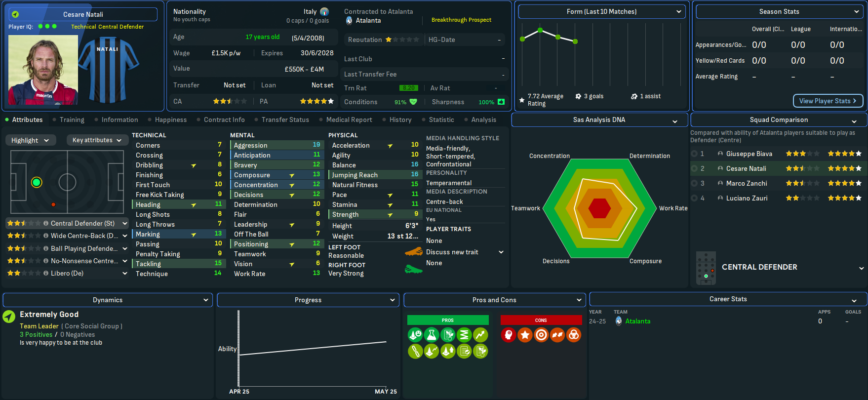The width and height of the screenshot is (868, 400).
Task: Click the green heart Conditions icon
Action: (x=413, y=102)
